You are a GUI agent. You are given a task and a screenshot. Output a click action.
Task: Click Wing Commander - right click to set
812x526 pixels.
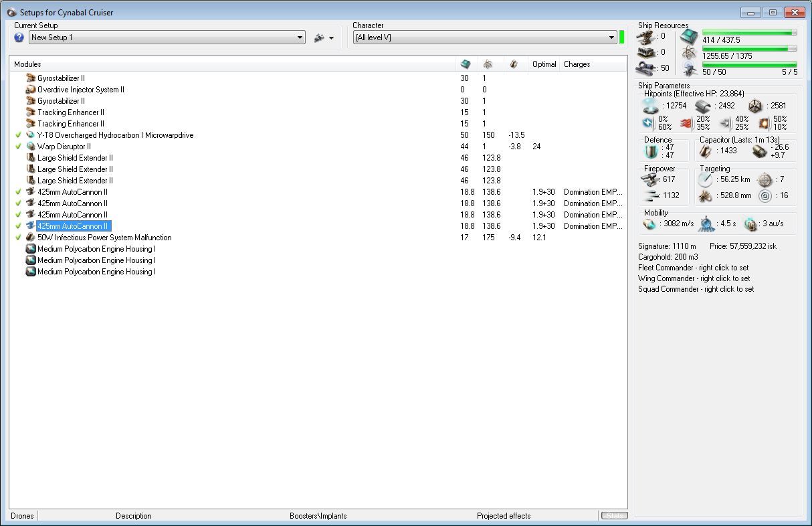point(694,278)
